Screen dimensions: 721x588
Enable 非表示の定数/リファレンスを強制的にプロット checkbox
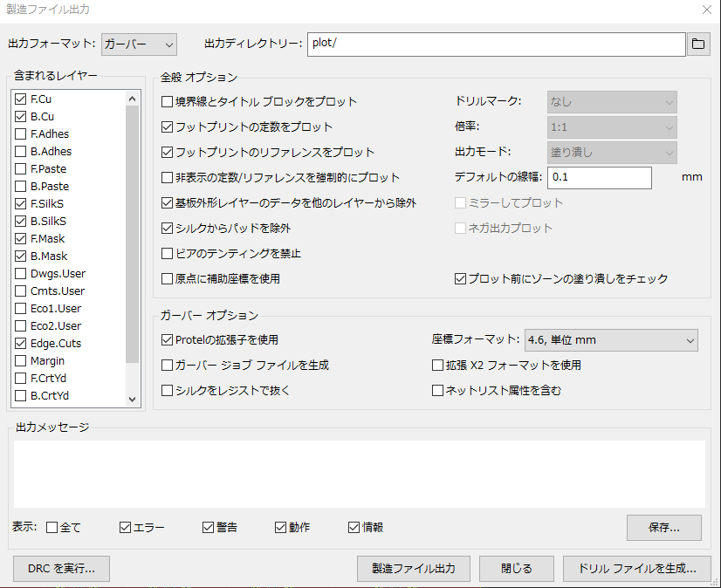tap(167, 177)
